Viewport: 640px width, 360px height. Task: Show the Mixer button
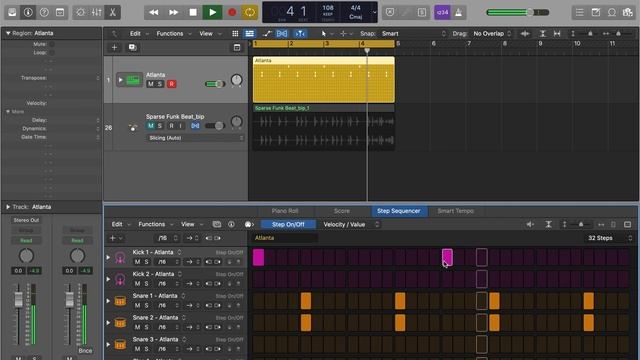[96, 12]
